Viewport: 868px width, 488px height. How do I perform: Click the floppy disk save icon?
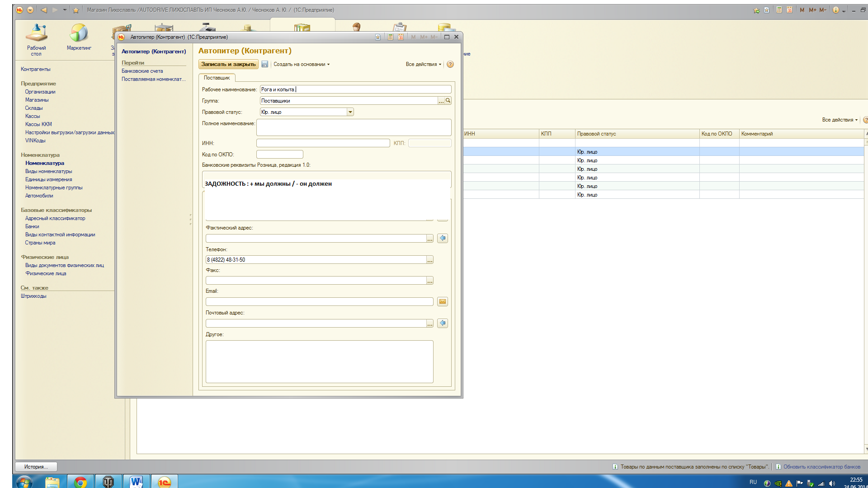(265, 64)
